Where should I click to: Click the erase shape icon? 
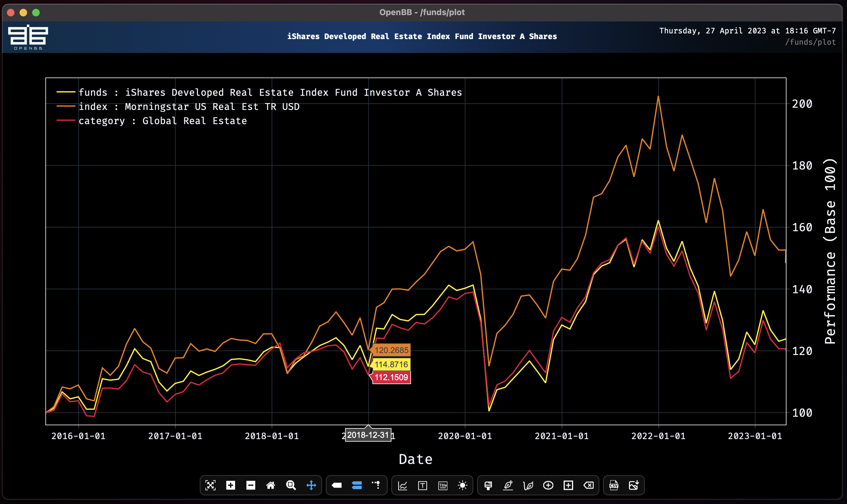click(588, 485)
